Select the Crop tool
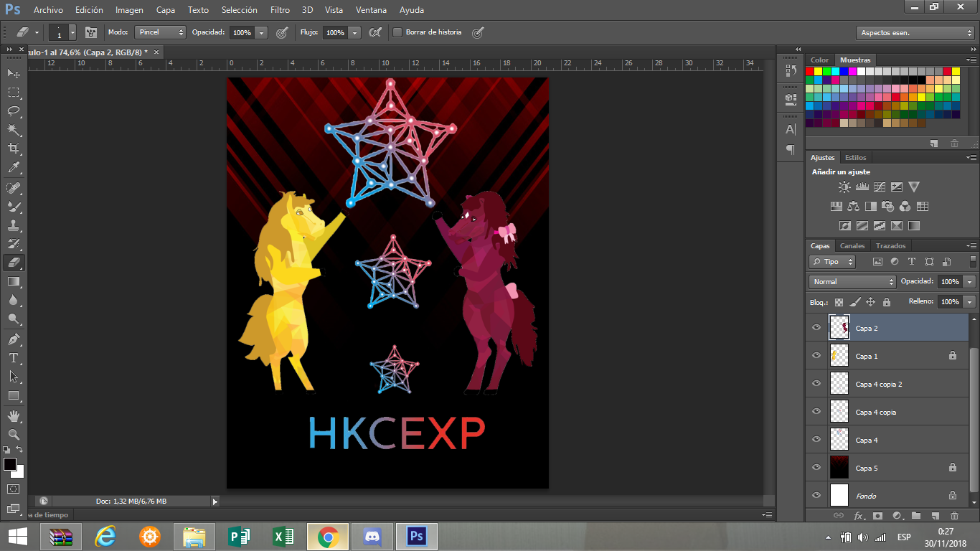Image resolution: width=980 pixels, height=551 pixels. pyautogui.click(x=13, y=149)
